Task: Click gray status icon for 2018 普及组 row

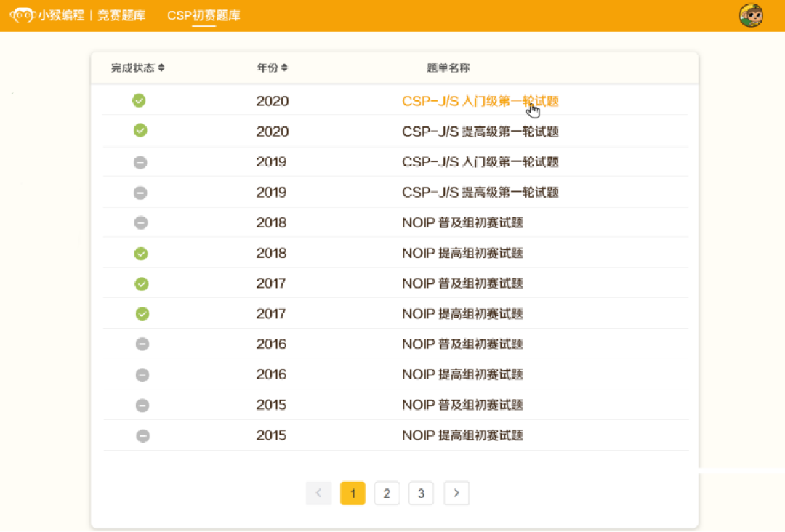Action: click(x=141, y=222)
